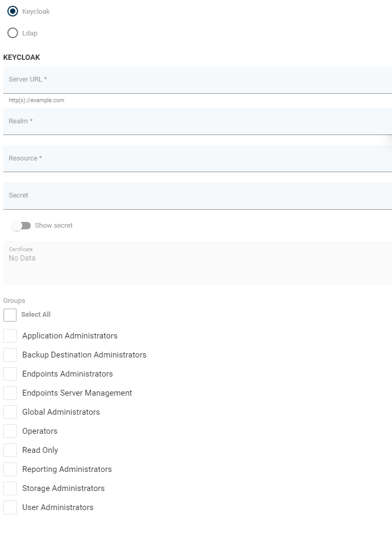The height and width of the screenshot is (554, 392).
Task: Click into the Resource field
Action: 197,159
